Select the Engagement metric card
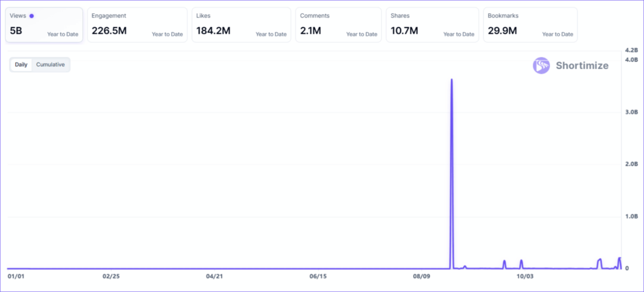The width and height of the screenshot is (644, 292). click(137, 25)
